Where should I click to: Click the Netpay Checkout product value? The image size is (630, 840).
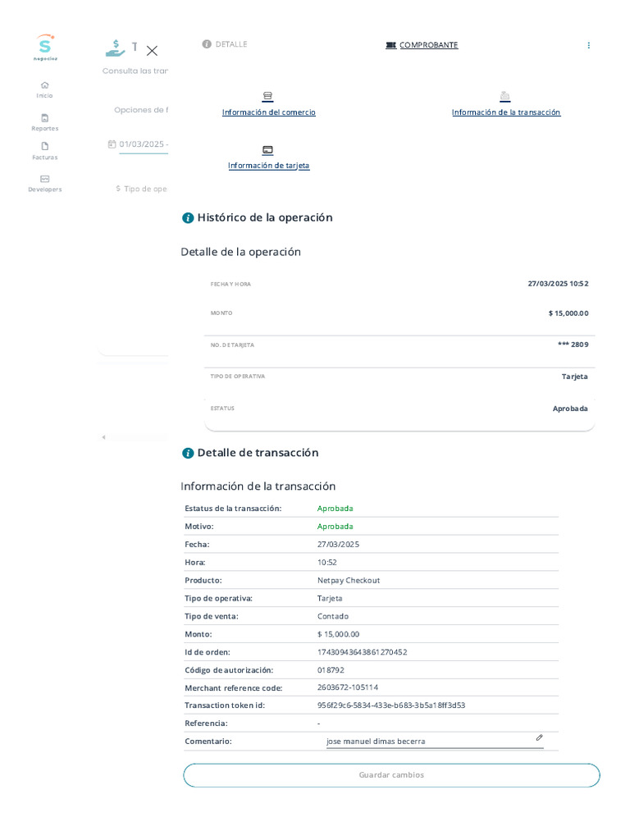[348, 580]
